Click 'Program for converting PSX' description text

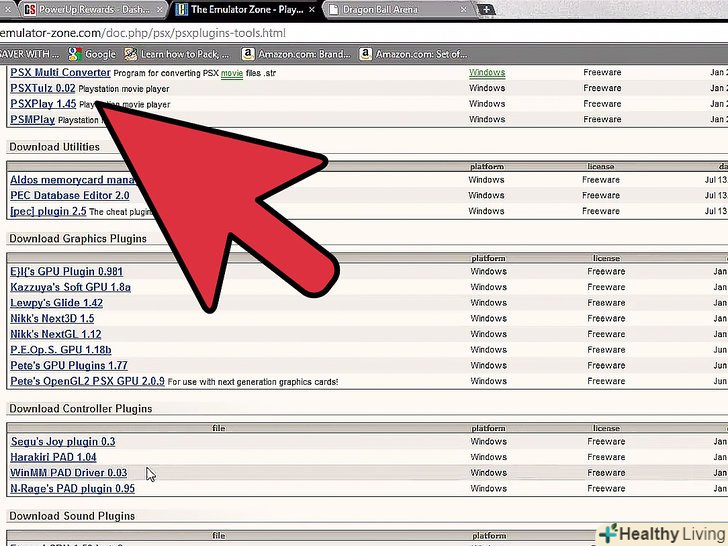(166, 73)
